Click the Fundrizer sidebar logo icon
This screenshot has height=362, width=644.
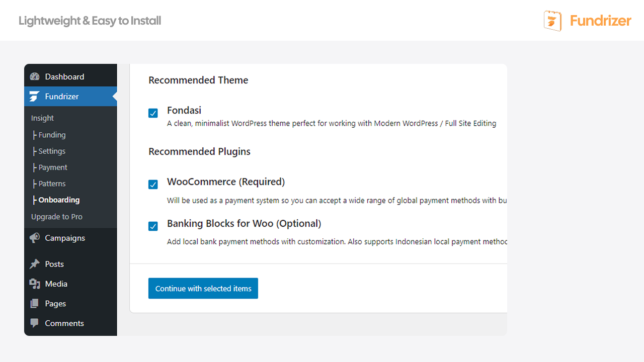(34, 97)
